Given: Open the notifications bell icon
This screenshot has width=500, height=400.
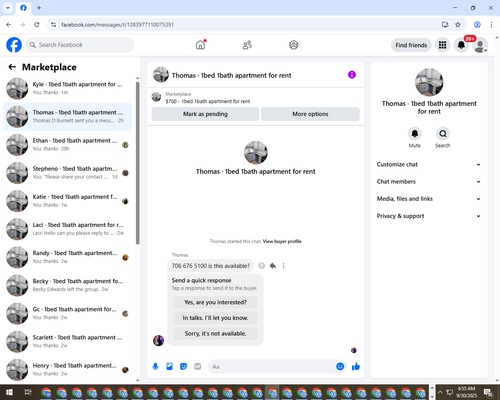Looking at the screenshot, I should click(x=461, y=45).
